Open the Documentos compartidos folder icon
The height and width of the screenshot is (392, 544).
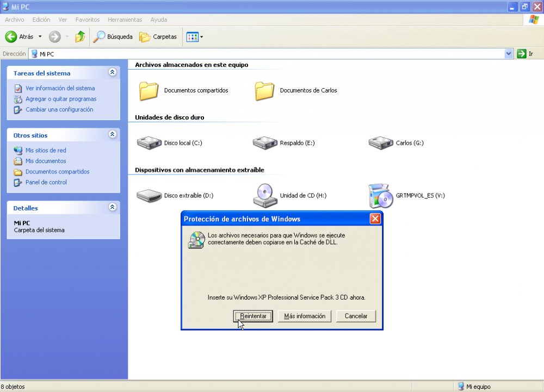click(149, 91)
